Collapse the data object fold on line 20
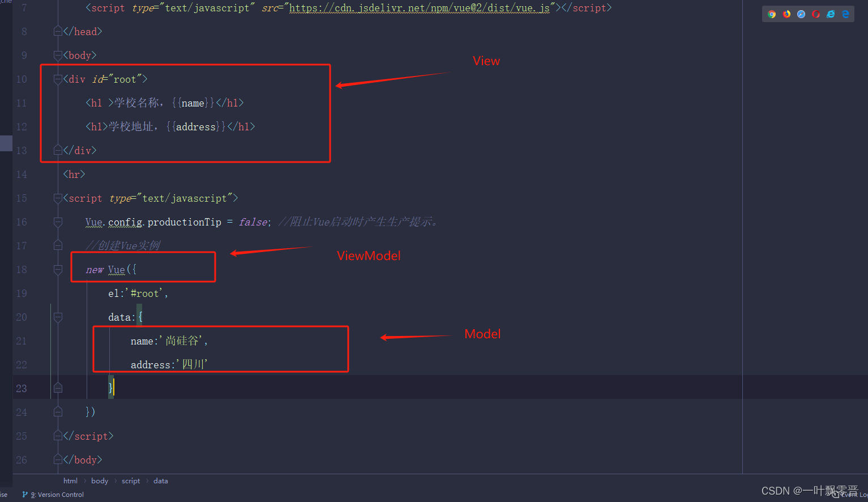 click(58, 317)
